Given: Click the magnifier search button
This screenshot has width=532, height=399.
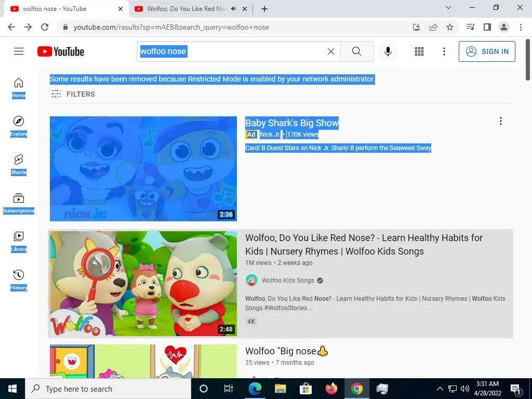Looking at the screenshot, I should [356, 51].
